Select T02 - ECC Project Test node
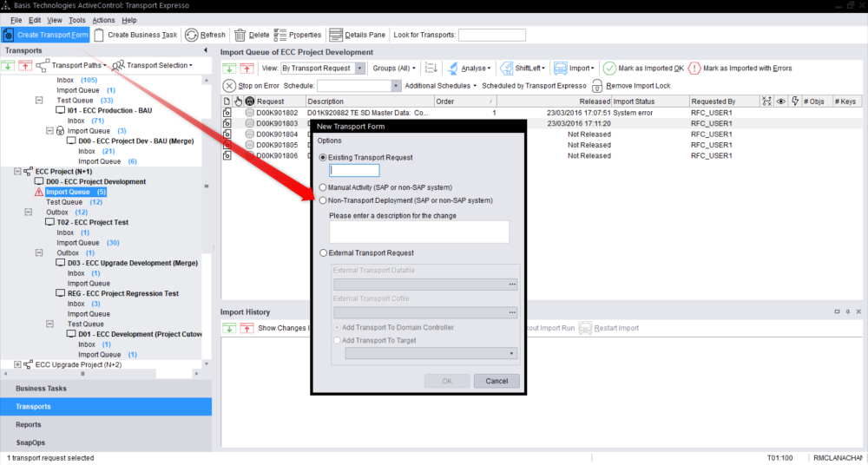The image size is (868, 465). click(x=93, y=222)
